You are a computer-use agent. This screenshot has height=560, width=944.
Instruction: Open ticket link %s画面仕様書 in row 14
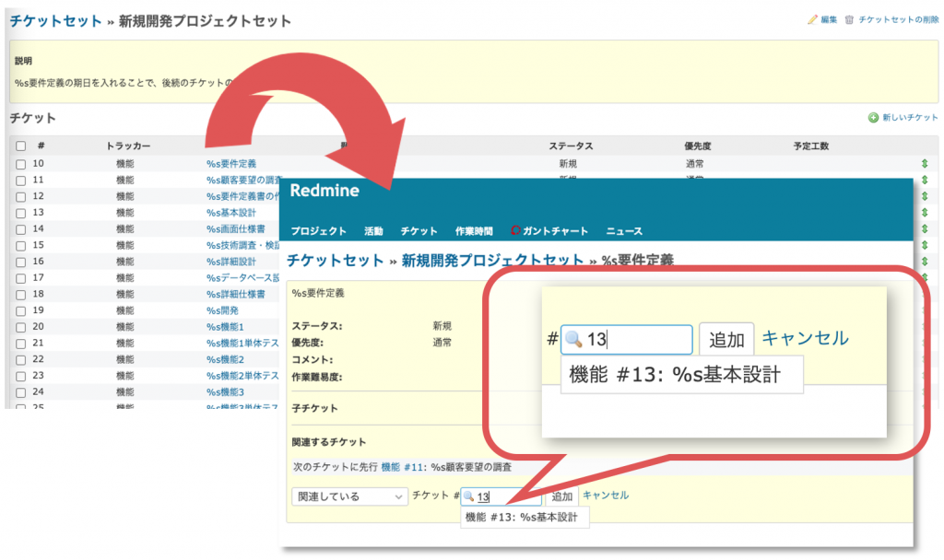[x=235, y=228]
